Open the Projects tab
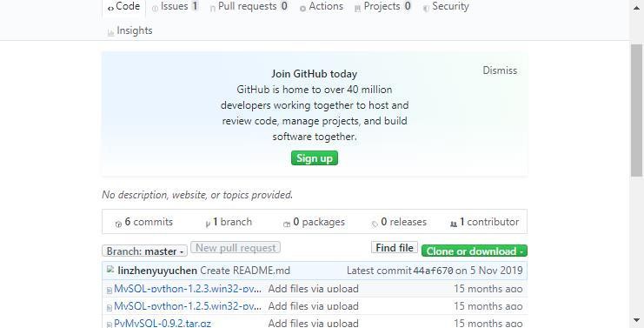Image resolution: width=644 pixels, height=328 pixels. click(382, 7)
